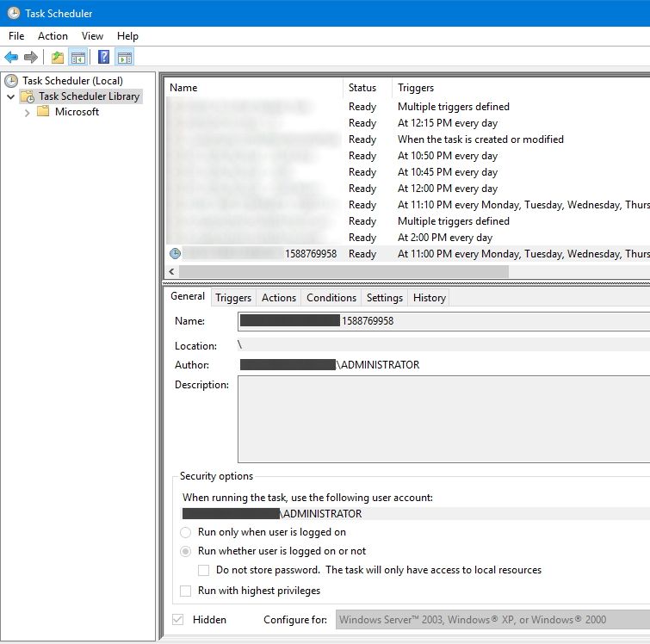Enable Run with highest privileges
This screenshot has height=644, width=650.
(x=185, y=591)
